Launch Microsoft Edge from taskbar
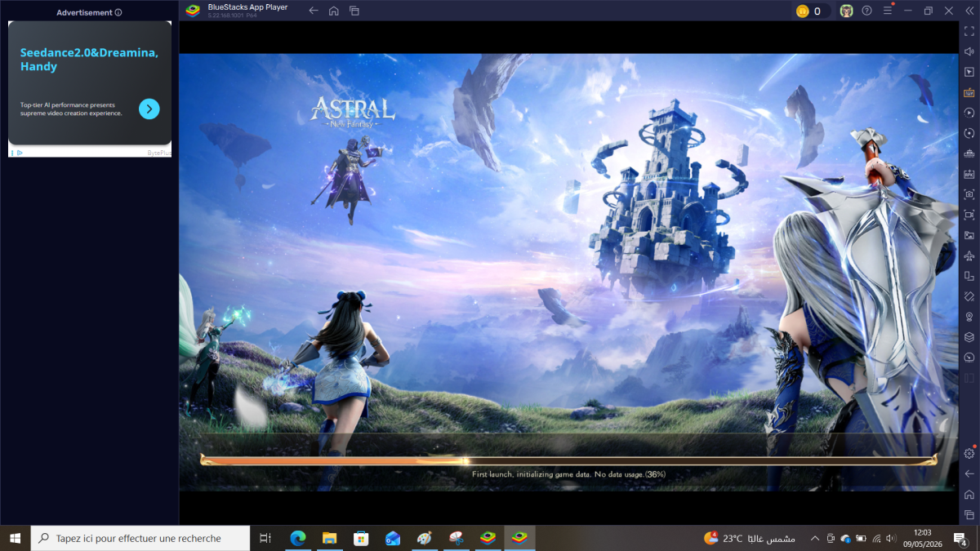The width and height of the screenshot is (980, 551). [298, 538]
